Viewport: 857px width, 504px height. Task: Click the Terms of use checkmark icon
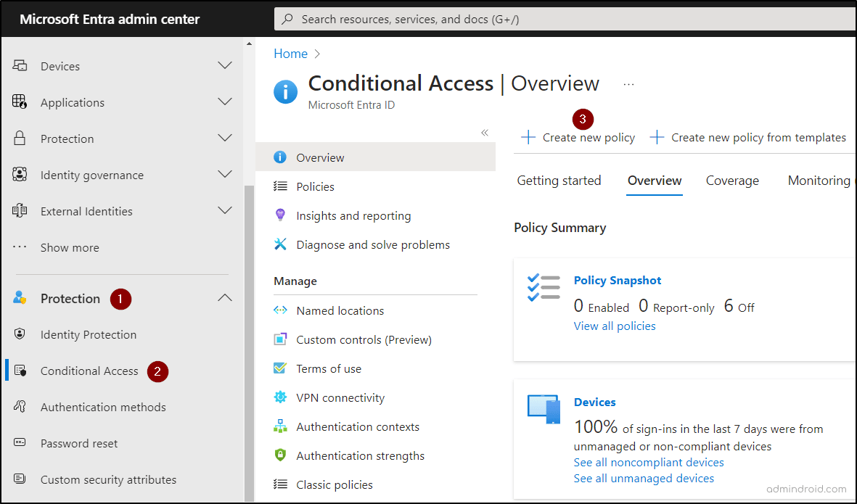(x=280, y=368)
